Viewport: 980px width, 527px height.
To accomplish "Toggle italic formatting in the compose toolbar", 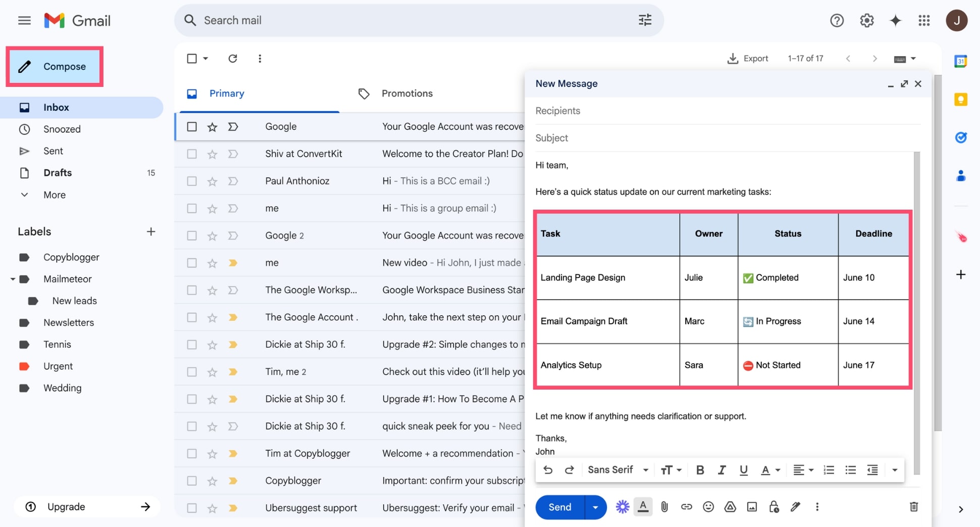I will (x=721, y=470).
